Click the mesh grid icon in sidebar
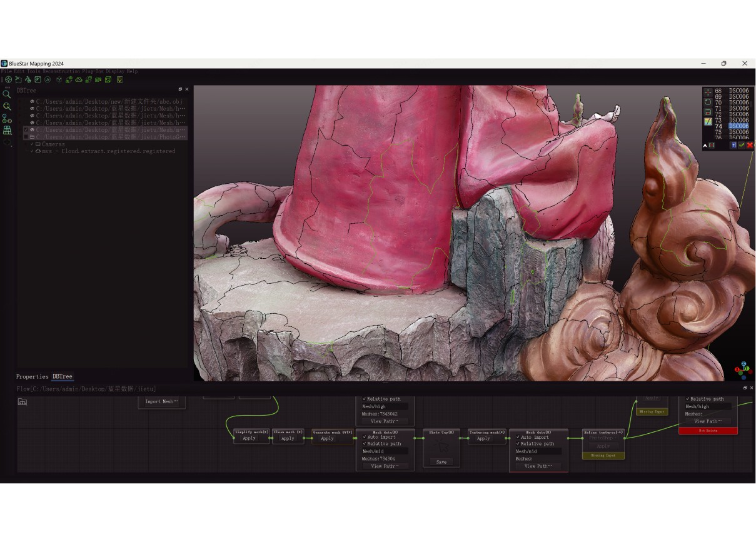Screen dimensions: 756x542 click(7, 131)
